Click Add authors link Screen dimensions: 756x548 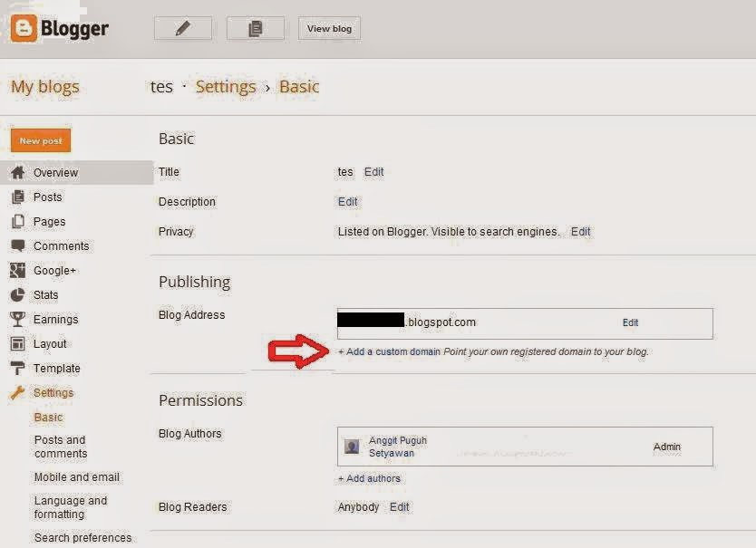pyautogui.click(x=369, y=478)
